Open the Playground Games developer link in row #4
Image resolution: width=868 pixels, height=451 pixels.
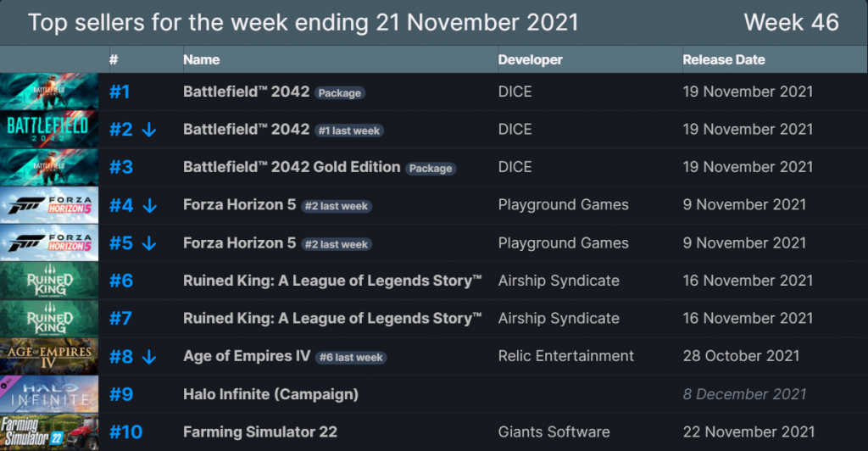click(564, 205)
